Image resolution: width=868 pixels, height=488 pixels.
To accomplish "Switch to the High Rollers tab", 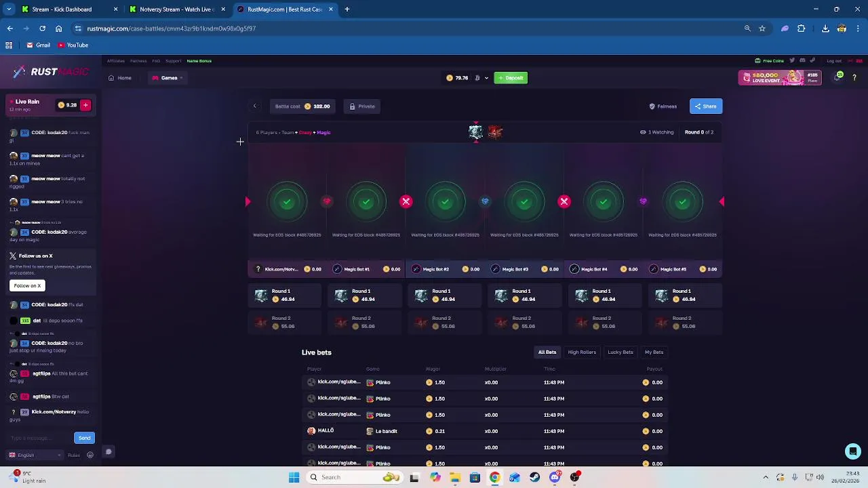I will tap(582, 352).
